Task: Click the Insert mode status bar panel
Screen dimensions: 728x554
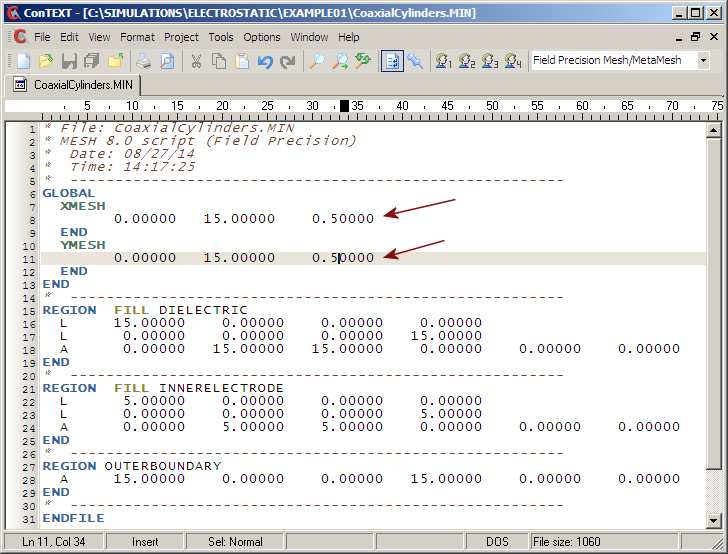Action: [x=145, y=542]
